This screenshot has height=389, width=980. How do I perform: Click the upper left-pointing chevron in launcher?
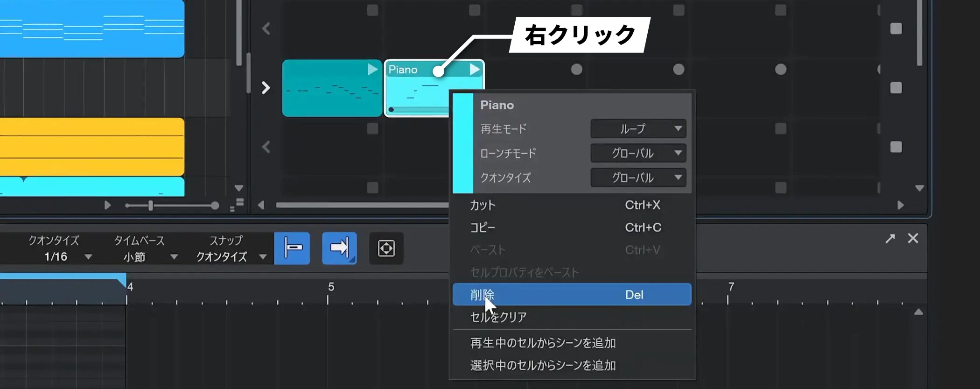[x=266, y=28]
